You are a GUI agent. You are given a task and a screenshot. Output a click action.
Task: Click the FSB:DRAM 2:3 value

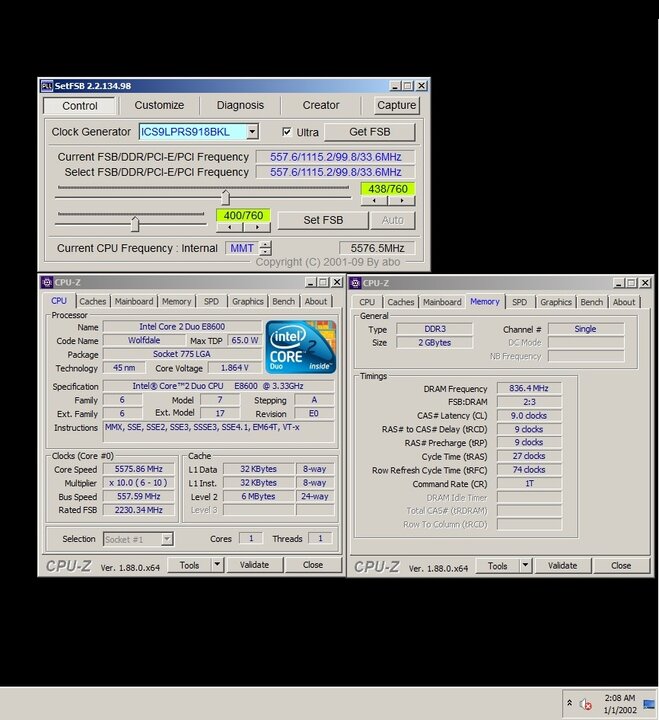(529, 402)
